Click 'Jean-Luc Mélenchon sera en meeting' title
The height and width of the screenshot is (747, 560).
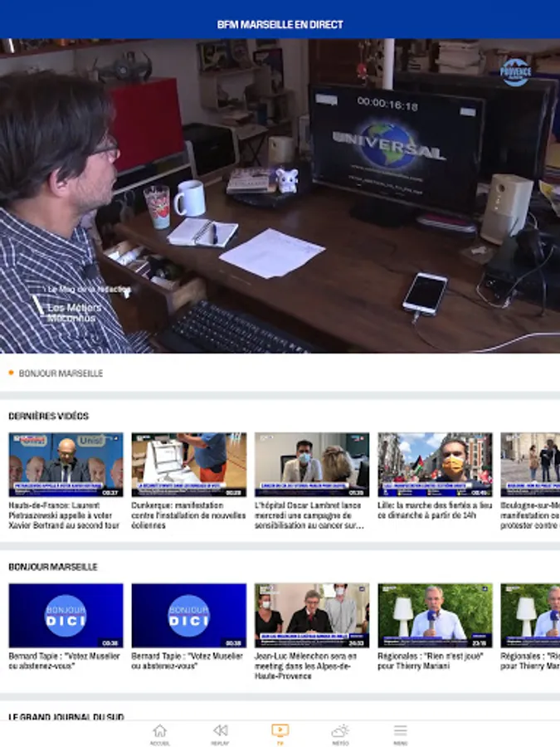(305, 666)
